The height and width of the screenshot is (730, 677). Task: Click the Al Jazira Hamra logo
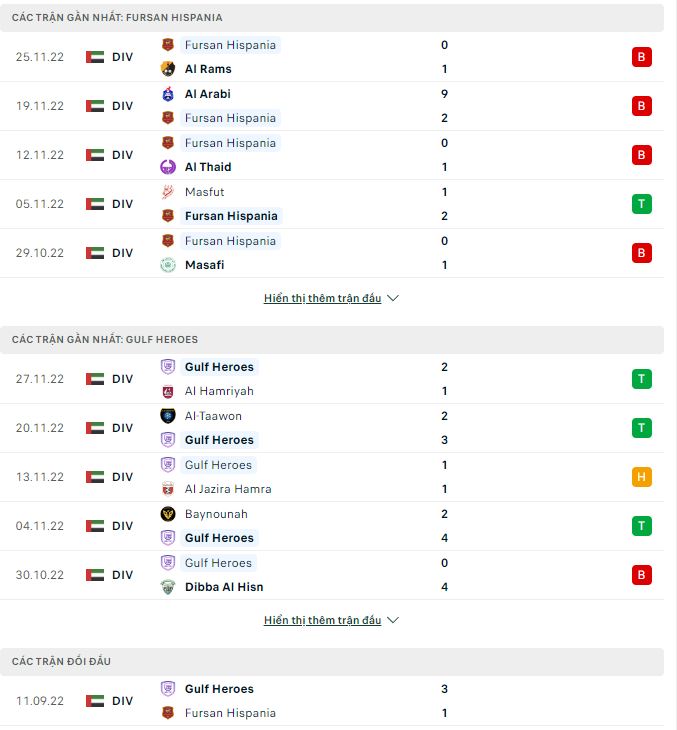coord(168,489)
